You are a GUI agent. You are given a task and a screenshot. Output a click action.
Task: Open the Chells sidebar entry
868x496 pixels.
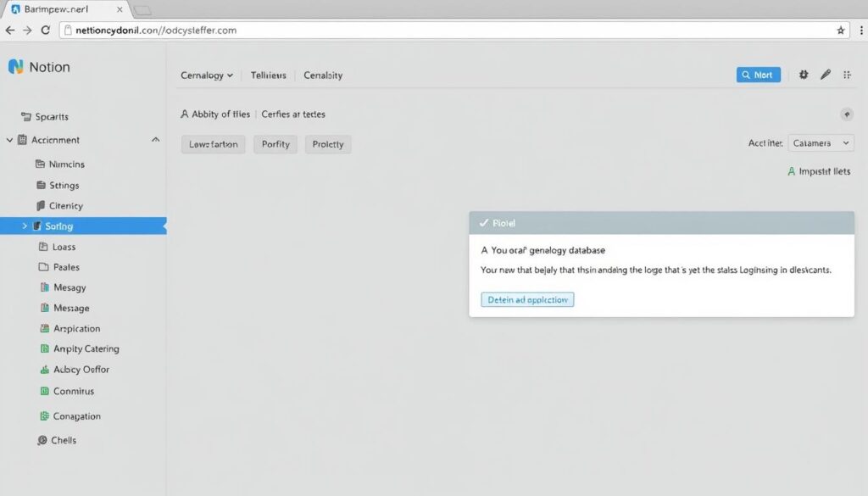(x=63, y=440)
